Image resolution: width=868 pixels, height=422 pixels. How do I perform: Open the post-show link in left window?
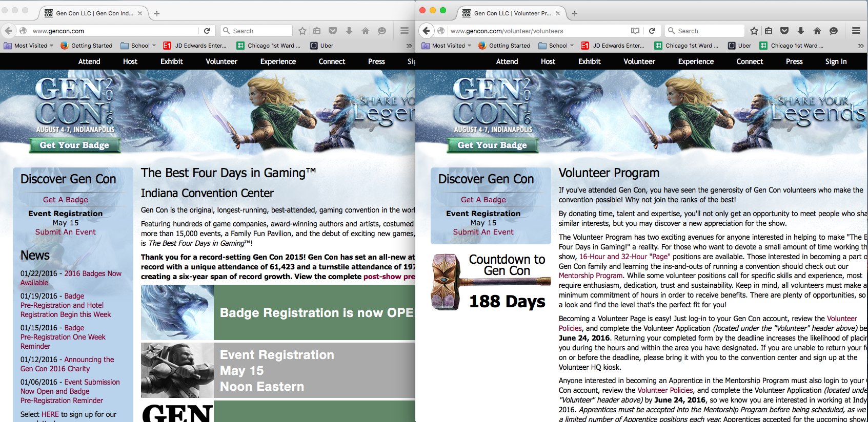click(x=389, y=277)
